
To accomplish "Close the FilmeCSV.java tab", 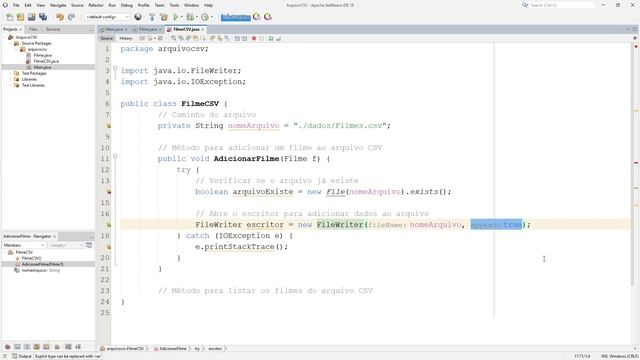I will 202,29.
